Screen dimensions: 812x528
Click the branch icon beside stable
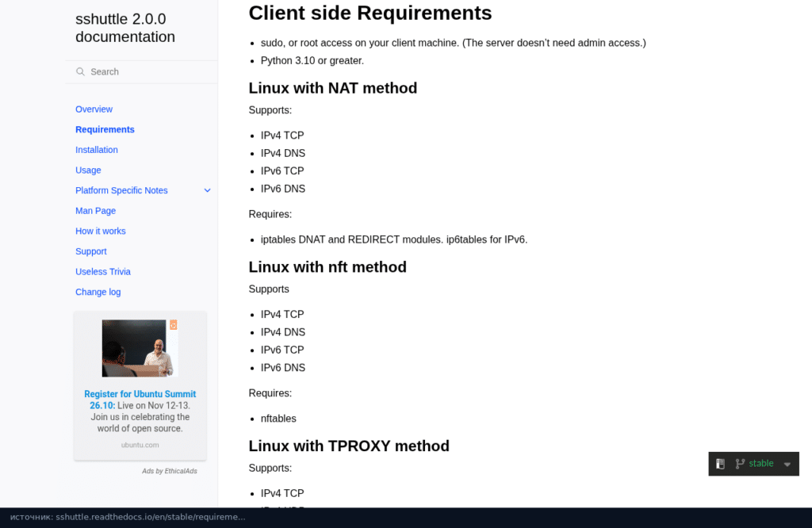click(x=740, y=464)
